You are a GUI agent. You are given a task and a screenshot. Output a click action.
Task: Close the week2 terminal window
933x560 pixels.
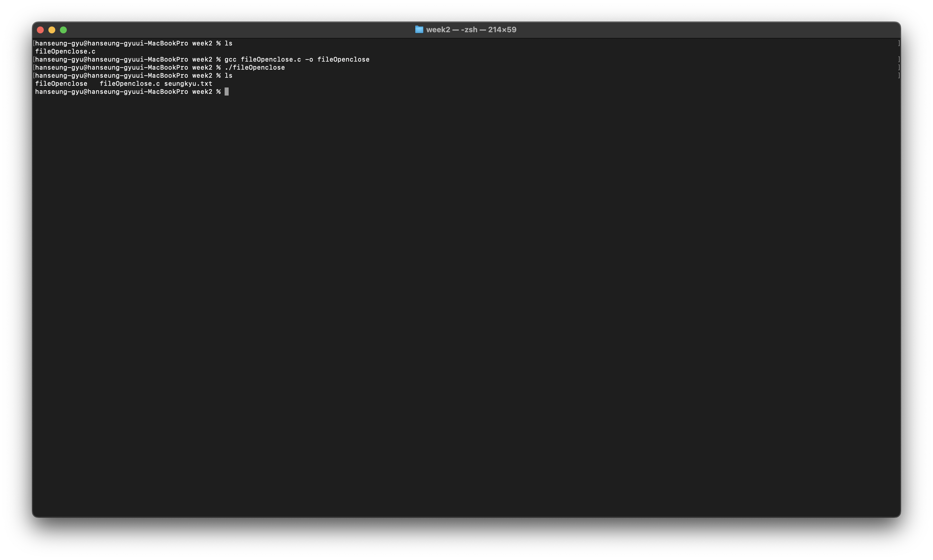click(x=40, y=30)
